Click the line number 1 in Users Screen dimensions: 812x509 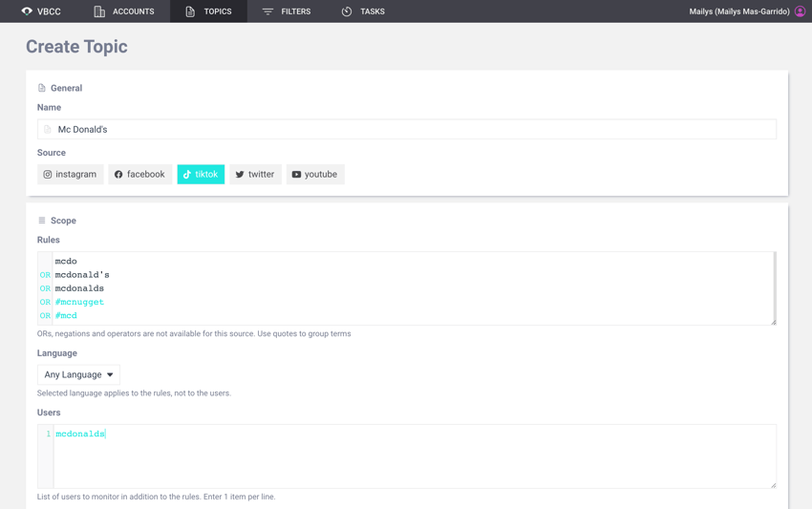coord(48,434)
